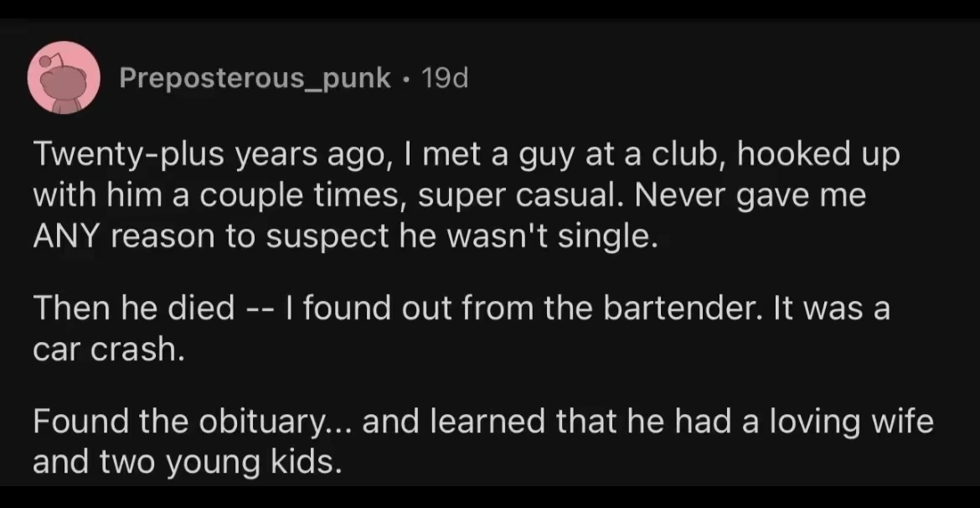Click the 19d comment timestamp

(x=445, y=78)
